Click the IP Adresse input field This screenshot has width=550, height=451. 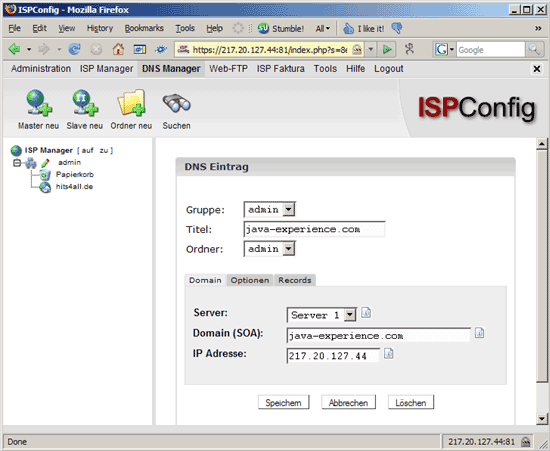click(333, 356)
